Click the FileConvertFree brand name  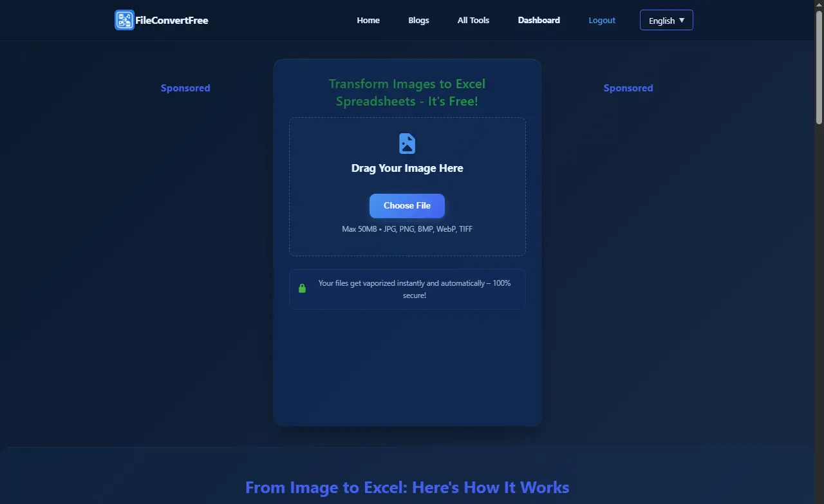coord(172,20)
